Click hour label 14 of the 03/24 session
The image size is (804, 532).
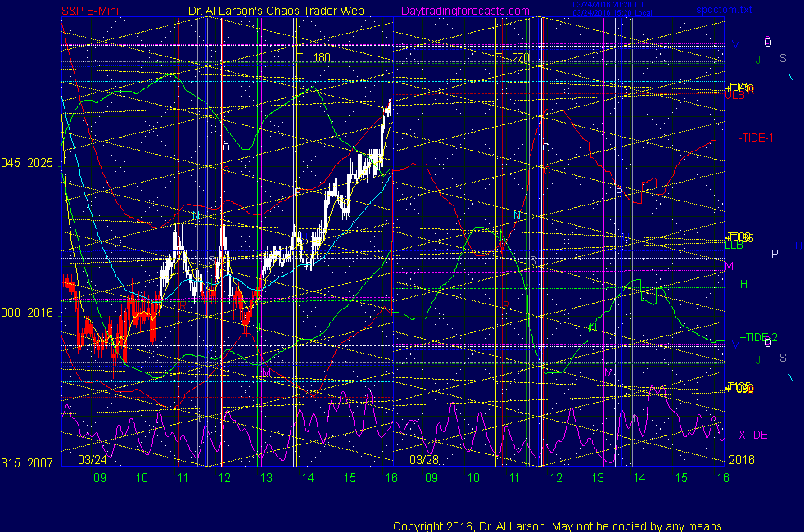(x=308, y=478)
